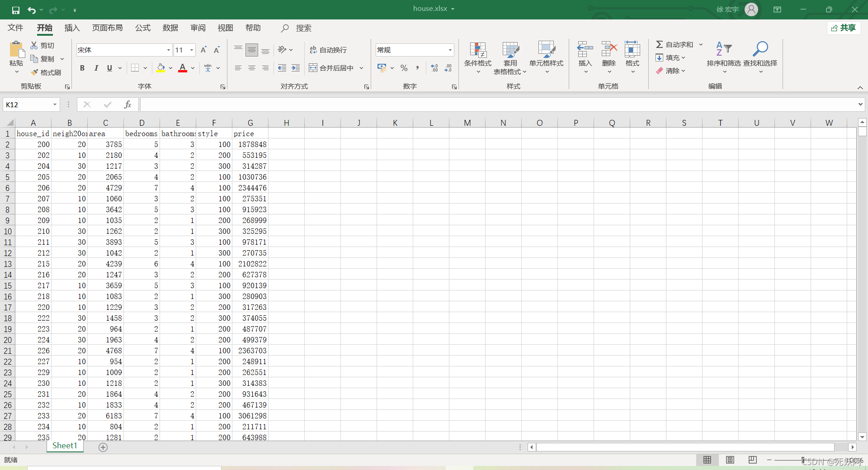The width and height of the screenshot is (868, 470).
Task: Toggle Underline formatting
Action: 109,68
